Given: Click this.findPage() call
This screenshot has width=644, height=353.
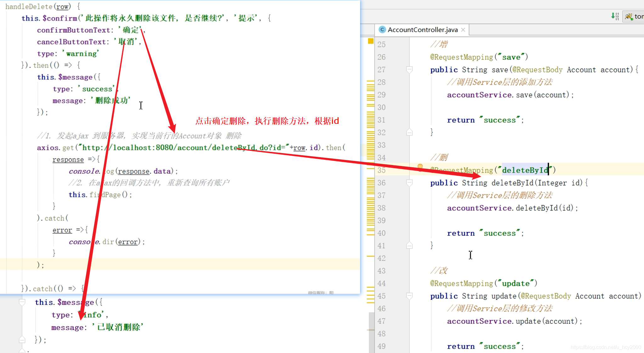Looking at the screenshot, I should [100, 195].
